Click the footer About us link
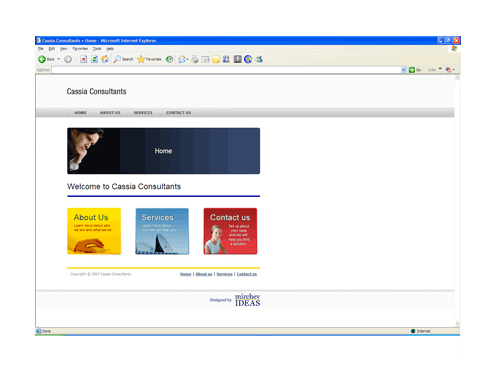Screen dimensions: 500x375 (x=204, y=274)
